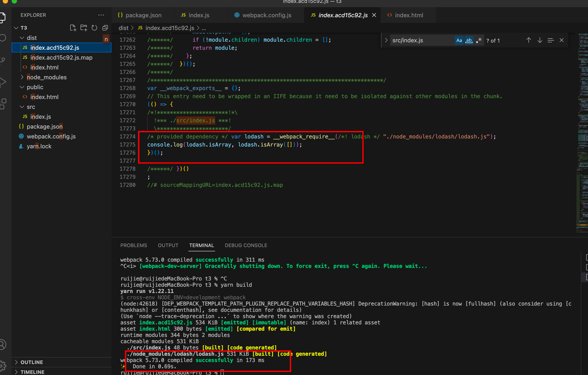Switch to the package.json editor tab
588x375 pixels.
(143, 15)
